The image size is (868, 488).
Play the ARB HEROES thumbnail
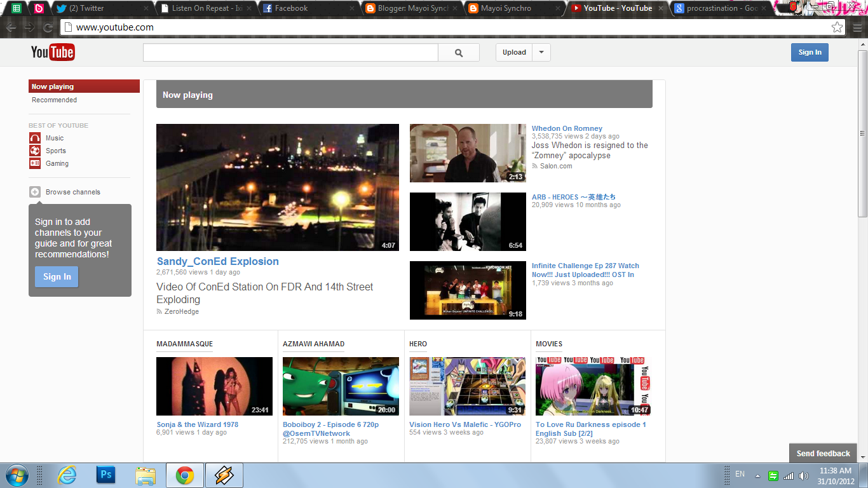(x=468, y=222)
